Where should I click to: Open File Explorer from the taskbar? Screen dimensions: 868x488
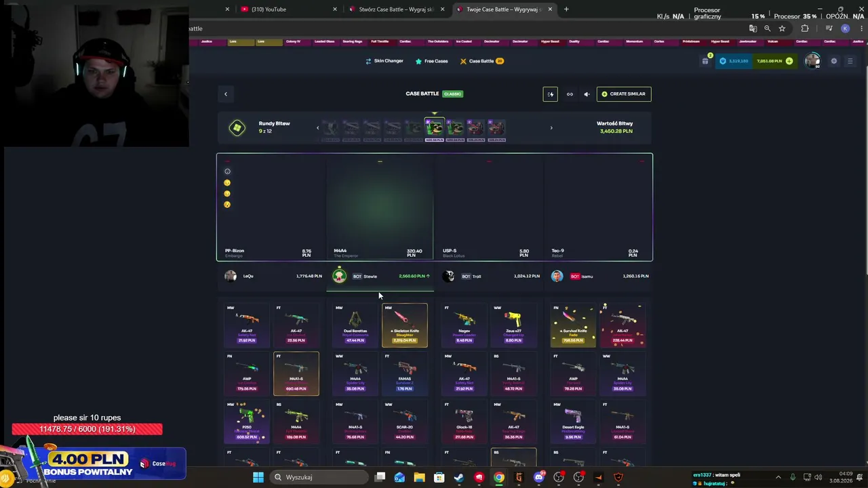[419, 477]
